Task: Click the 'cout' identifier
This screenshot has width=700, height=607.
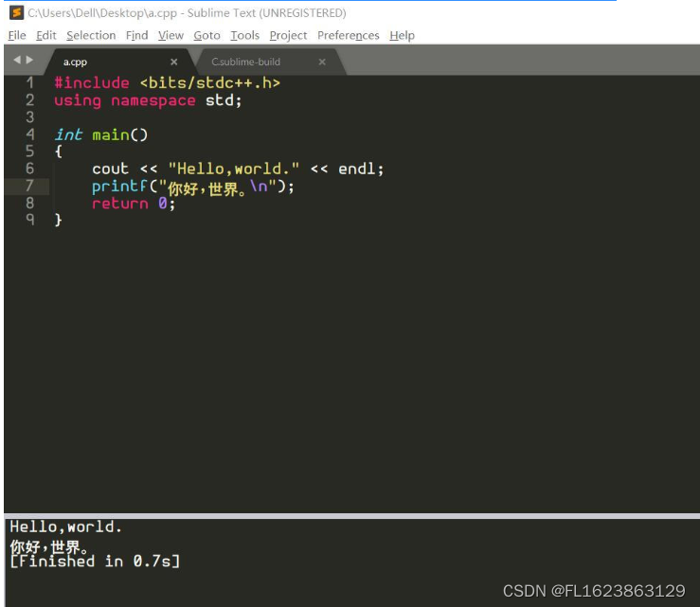Action: coord(110,169)
